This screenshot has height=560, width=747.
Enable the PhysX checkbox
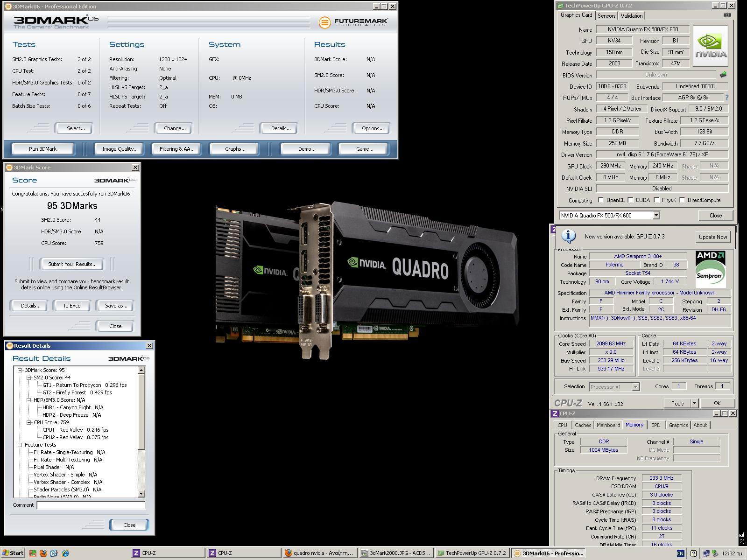(656, 200)
